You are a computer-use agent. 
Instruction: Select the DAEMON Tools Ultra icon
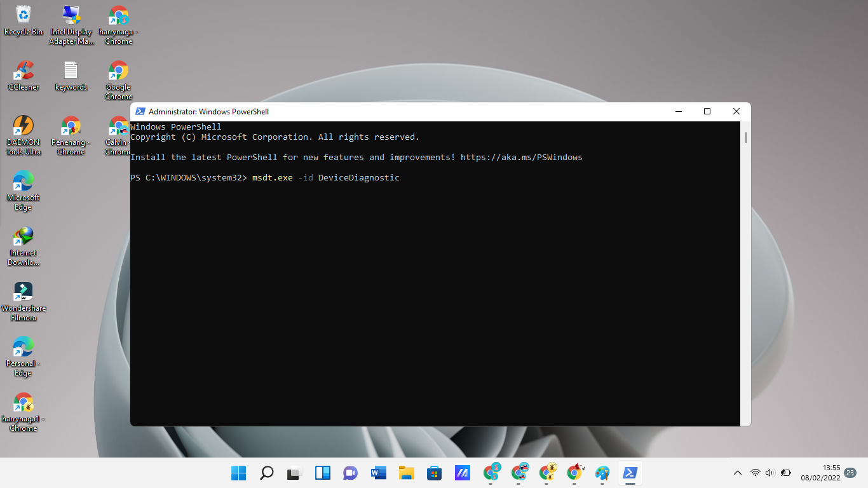click(x=24, y=136)
